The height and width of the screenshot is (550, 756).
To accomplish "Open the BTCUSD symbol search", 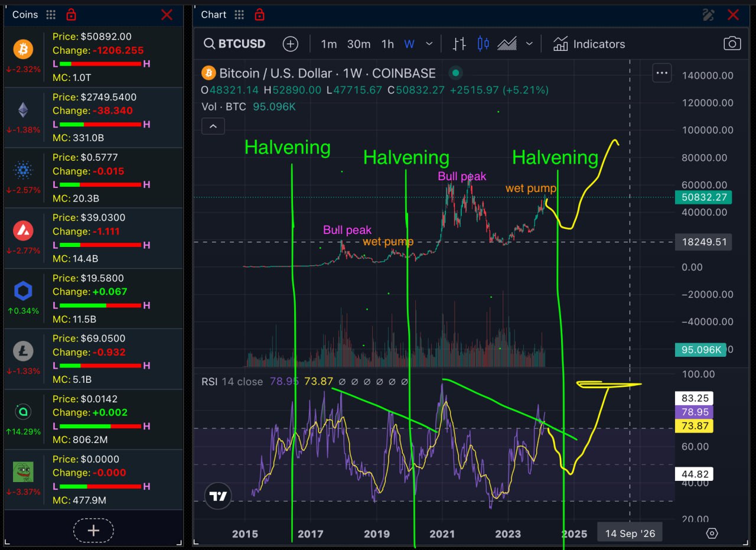I will tap(234, 44).
